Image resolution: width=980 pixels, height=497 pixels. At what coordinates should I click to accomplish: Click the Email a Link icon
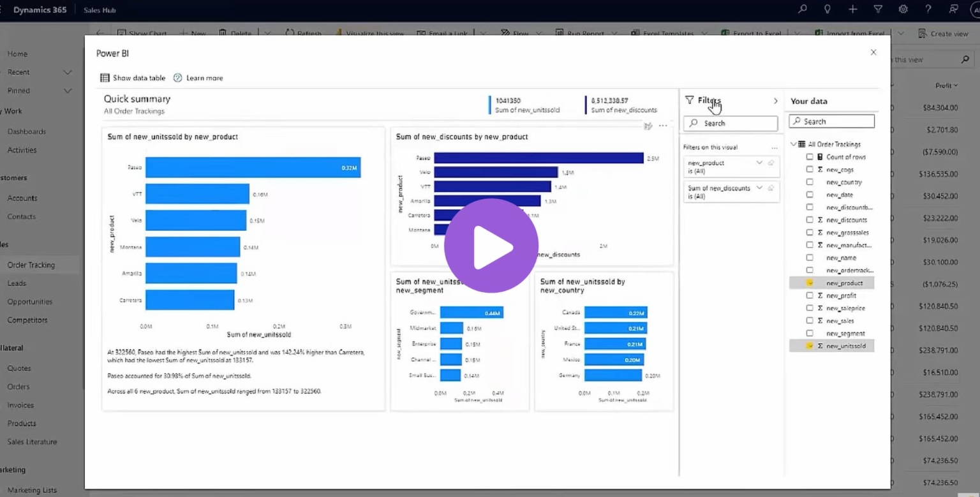pos(422,33)
